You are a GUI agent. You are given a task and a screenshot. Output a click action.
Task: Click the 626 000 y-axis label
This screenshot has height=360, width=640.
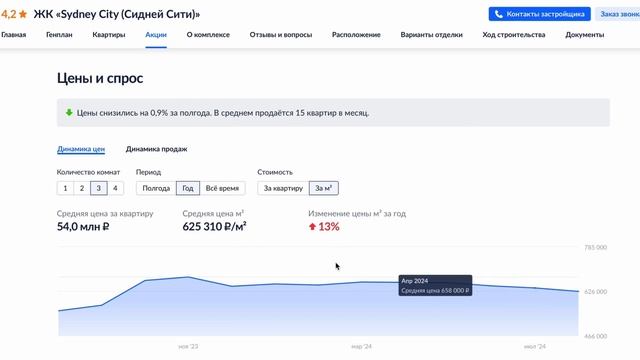point(596,291)
